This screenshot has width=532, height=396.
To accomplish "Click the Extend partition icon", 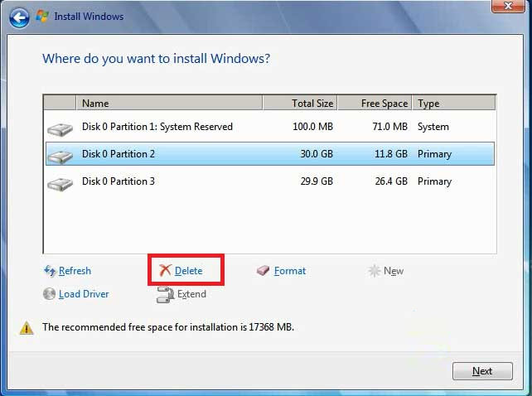I will click(165, 294).
